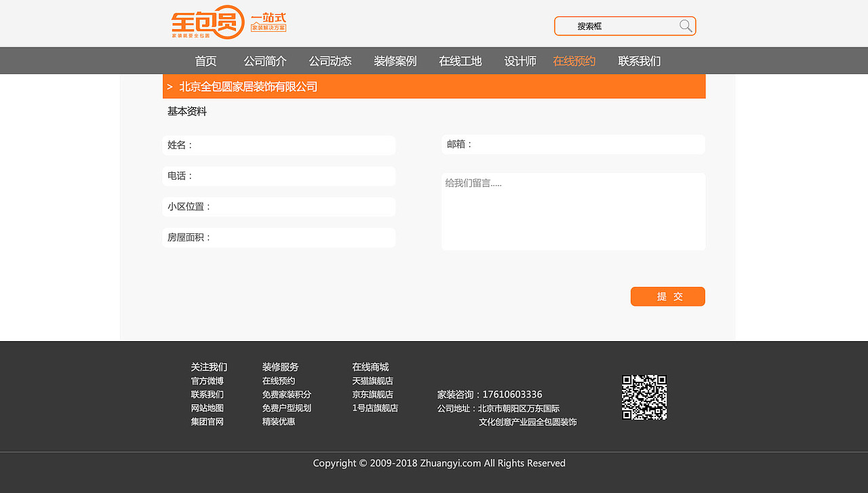
Task: Click 在线预约 link in the footer
Action: coord(279,381)
